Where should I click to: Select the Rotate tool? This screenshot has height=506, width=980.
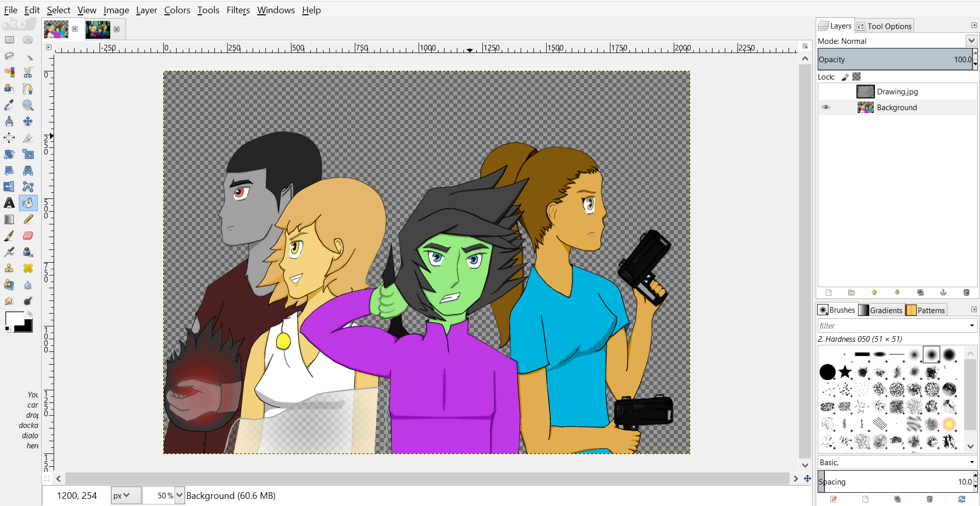click(9, 154)
